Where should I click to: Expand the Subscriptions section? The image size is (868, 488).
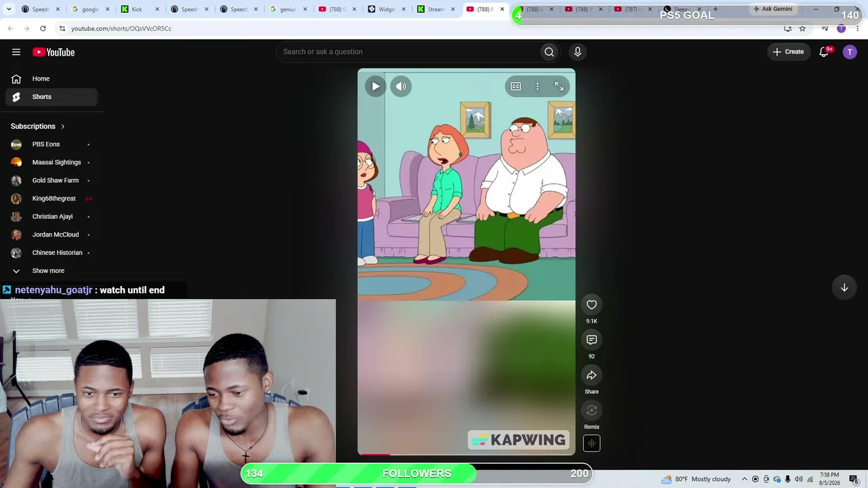click(x=38, y=127)
